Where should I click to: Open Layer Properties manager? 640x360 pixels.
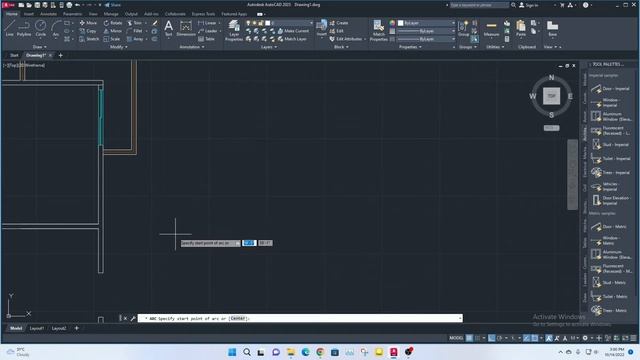[234, 30]
